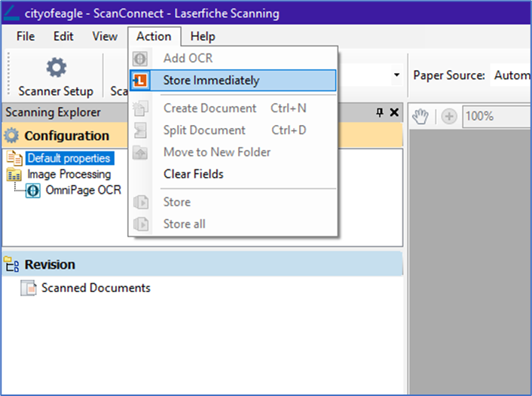The image size is (532, 396).
Task: Select Image Processing tree item
Action: 69,175
